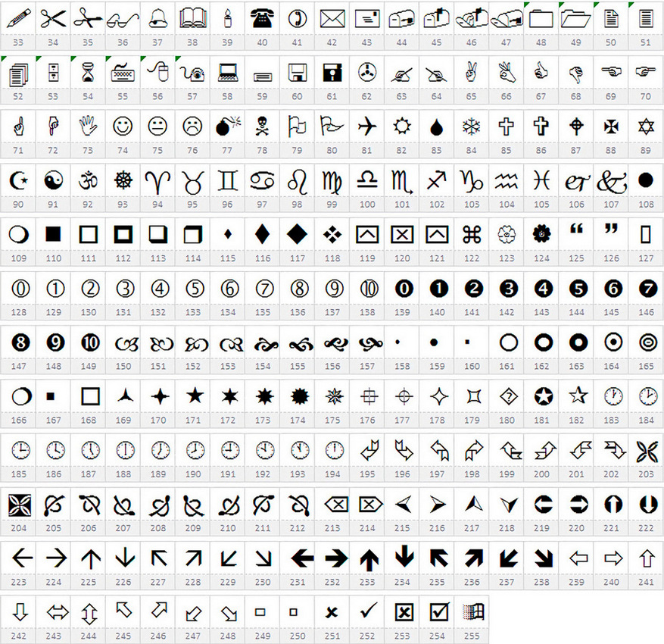Select the Windows logo symbol 255
Viewport: 664px width, 644px height.
point(472,611)
